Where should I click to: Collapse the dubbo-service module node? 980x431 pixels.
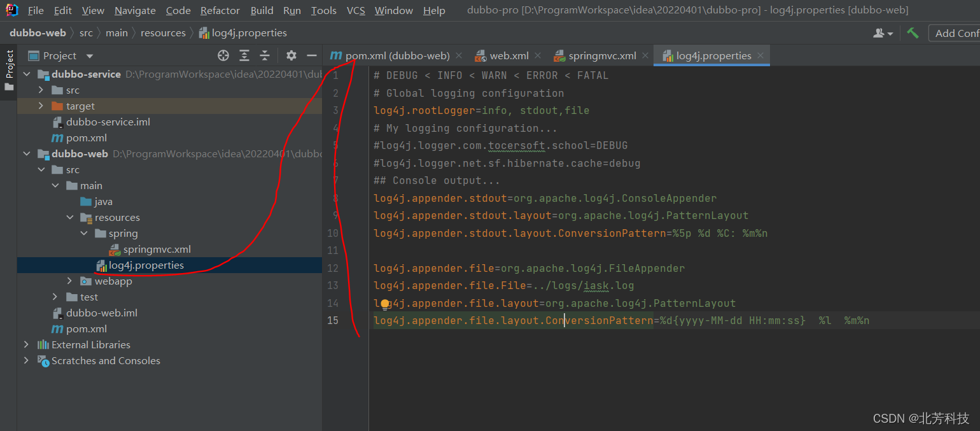pos(27,74)
